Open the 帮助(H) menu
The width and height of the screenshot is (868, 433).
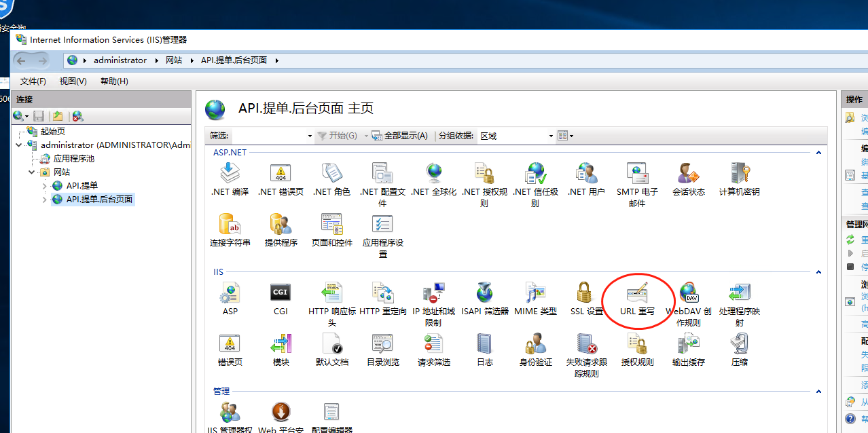tap(114, 81)
